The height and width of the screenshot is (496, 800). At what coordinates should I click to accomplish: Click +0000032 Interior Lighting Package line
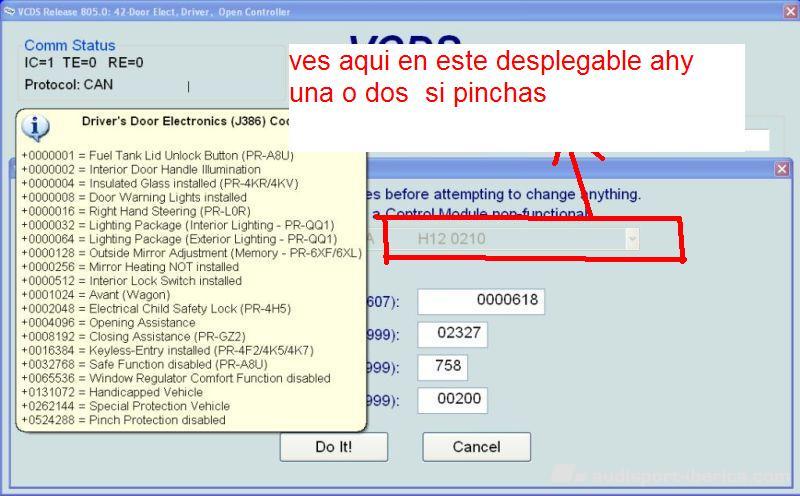[x=178, y=225]
